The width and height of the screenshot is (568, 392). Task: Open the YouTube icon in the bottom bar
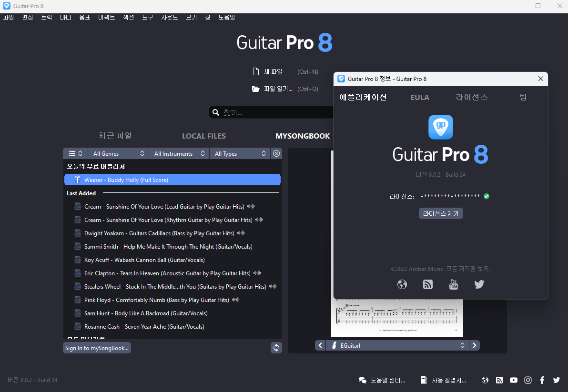click(514, 380)
